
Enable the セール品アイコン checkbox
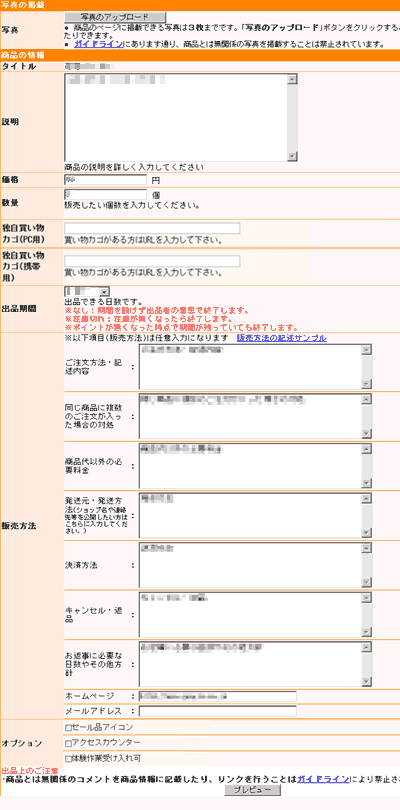(68, 728)
